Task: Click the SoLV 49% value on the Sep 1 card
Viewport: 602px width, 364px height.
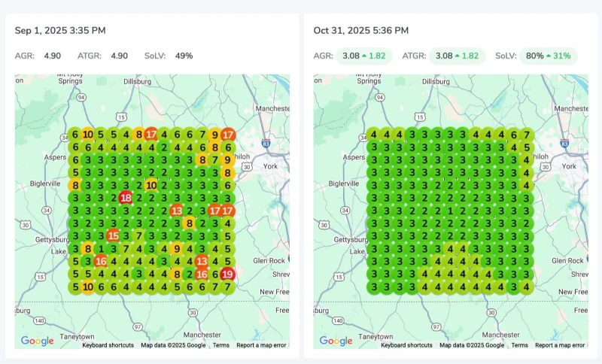Action: tap(184, 56)
